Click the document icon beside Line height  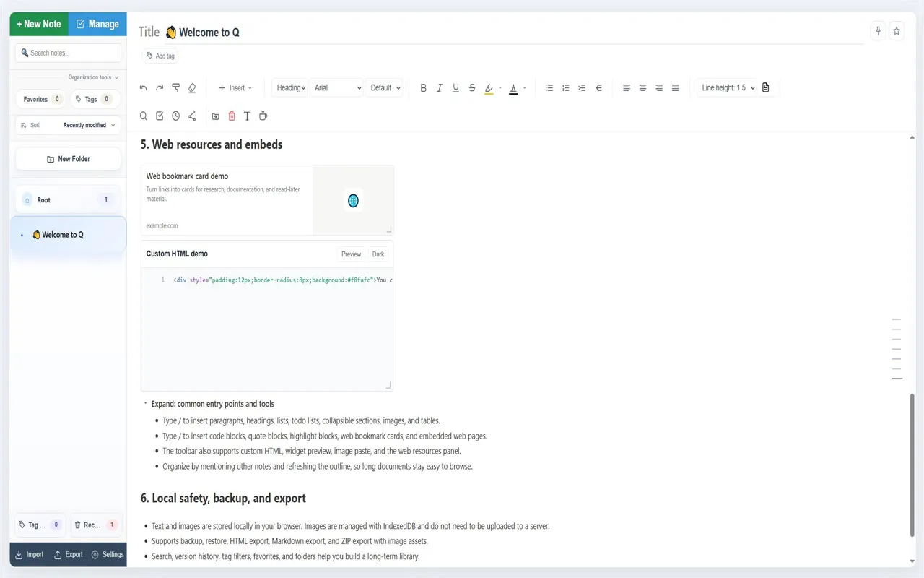[766, 88]
